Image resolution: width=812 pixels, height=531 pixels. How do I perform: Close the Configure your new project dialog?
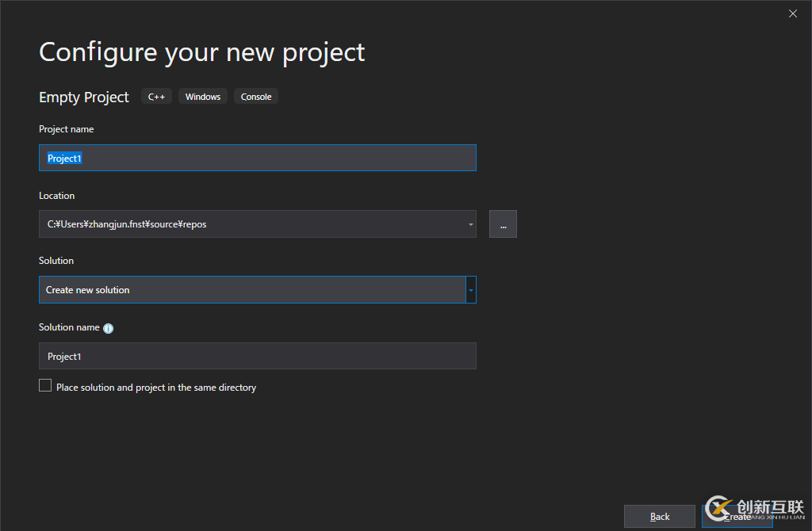coord(793,13)
